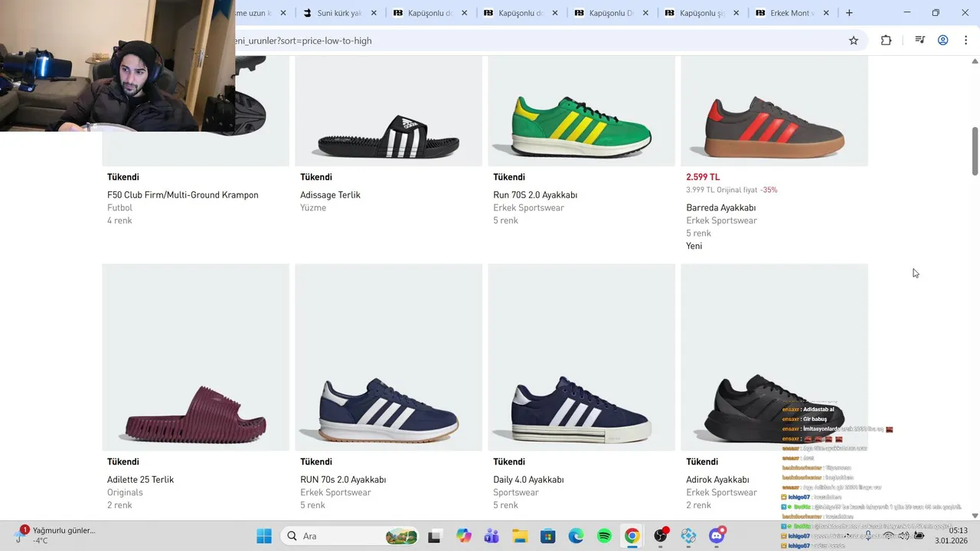Open the weather widget Yağmurlu günler
This screenshot has width=980, height=551.
click(x=55, y=535)
